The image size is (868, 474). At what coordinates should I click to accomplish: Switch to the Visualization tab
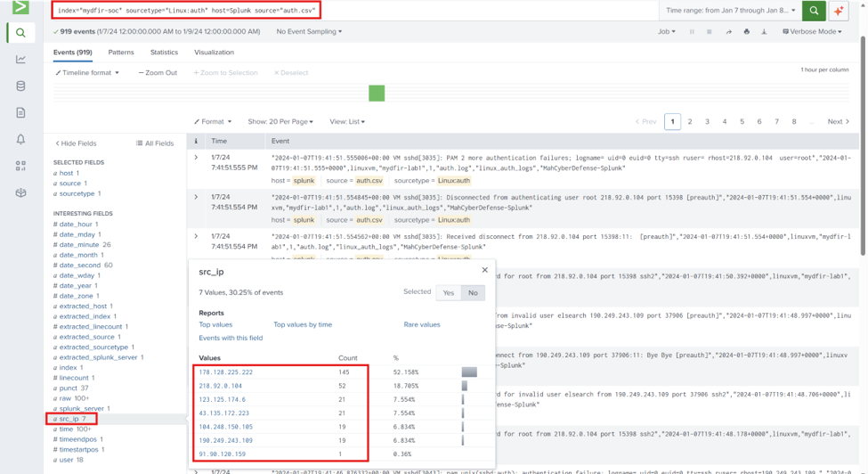point(214,52)
